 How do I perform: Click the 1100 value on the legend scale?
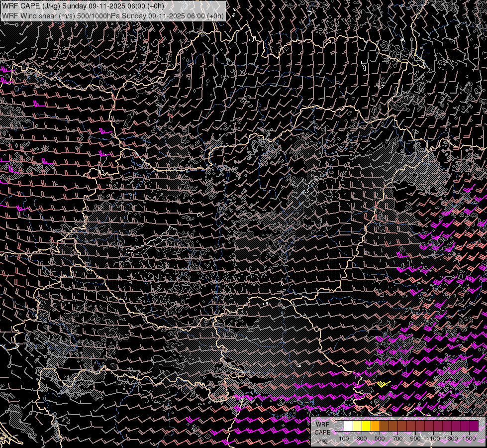(433, 439)
